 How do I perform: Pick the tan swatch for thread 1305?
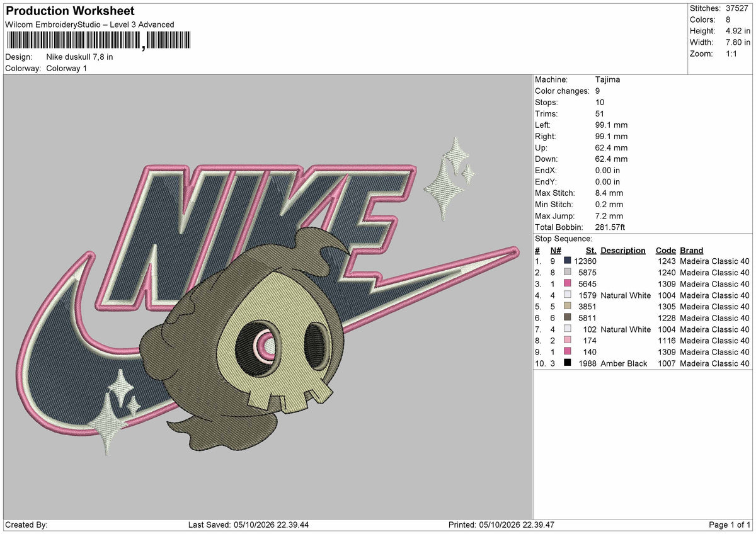pyautogui.click(x=568, y=307)
